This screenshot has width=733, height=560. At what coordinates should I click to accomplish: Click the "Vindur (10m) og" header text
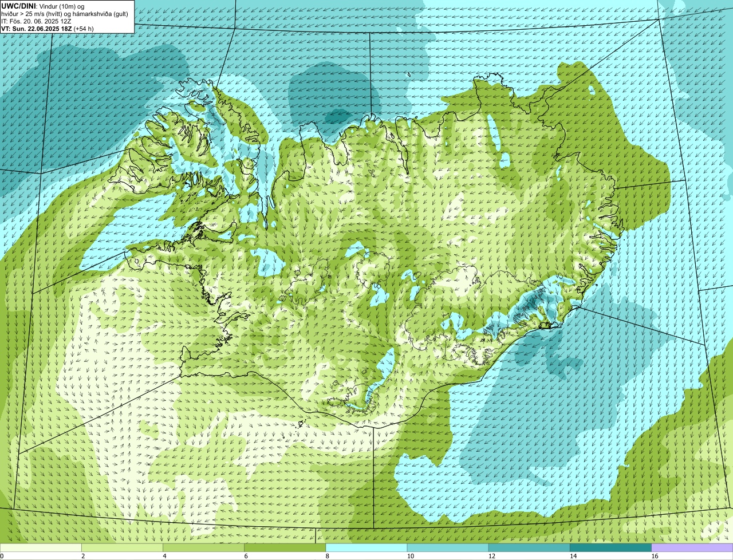pos(62,6)
